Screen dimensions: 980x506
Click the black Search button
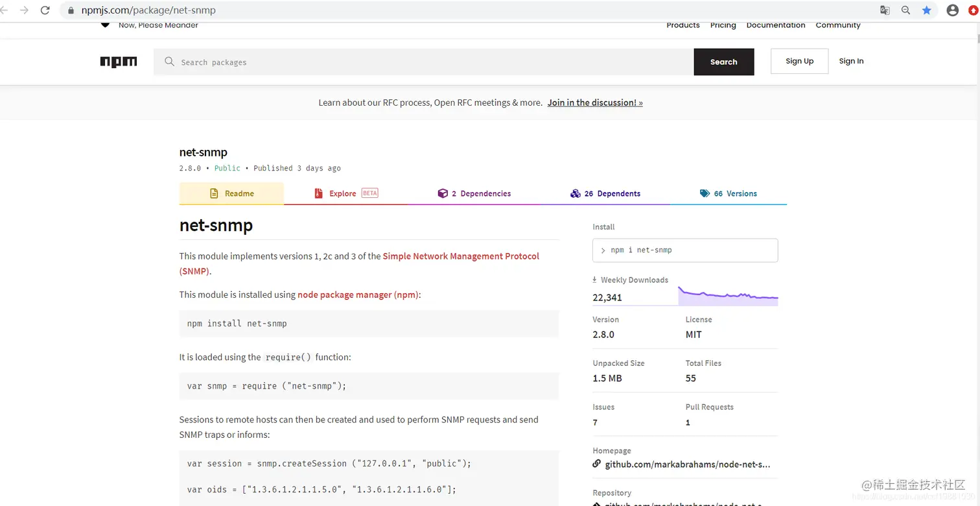click(724, 62)
